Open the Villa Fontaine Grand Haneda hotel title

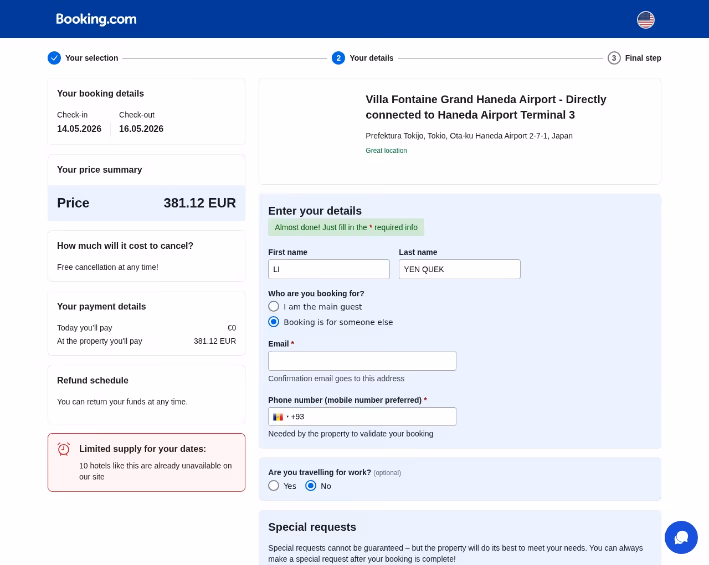point(486,107)
